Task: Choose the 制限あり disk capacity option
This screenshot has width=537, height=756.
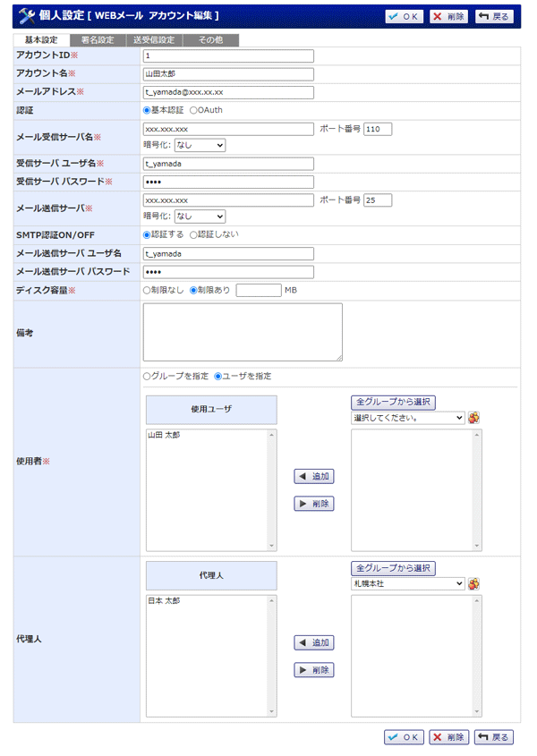Action: (193, 290)
